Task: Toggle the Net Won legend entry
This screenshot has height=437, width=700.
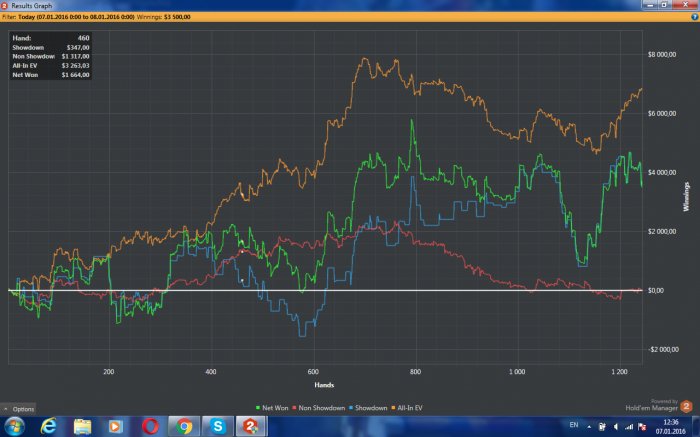Action: point(272,408)
